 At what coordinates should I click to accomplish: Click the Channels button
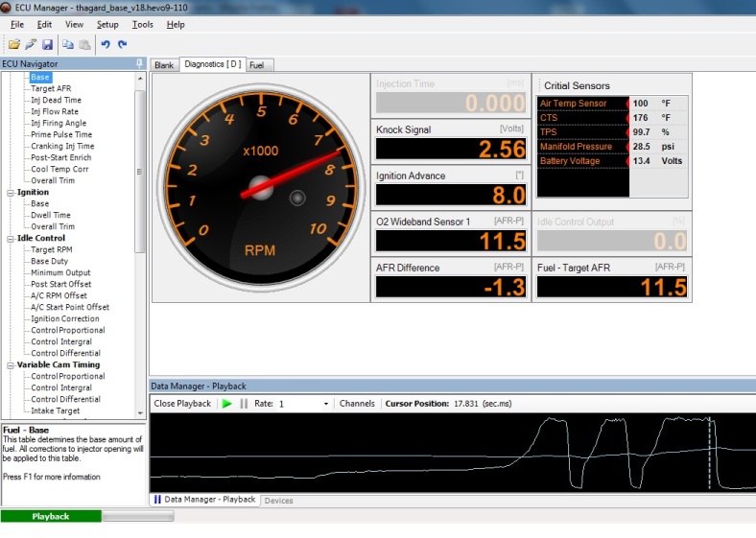[x=357, y=404]
